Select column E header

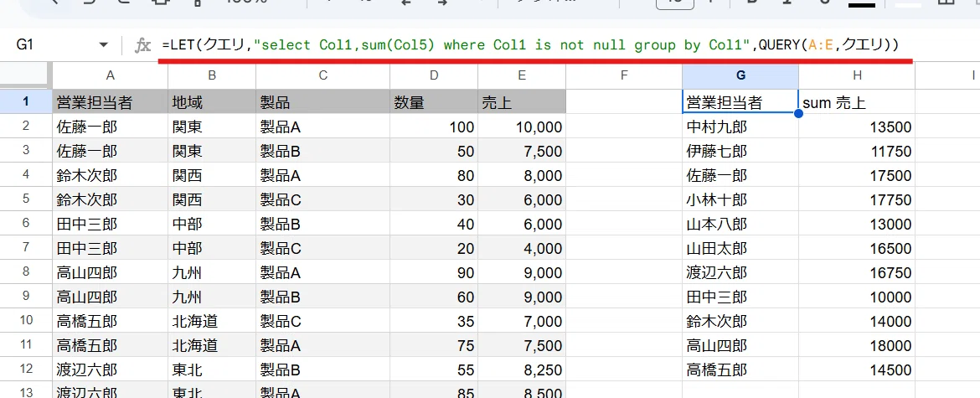(x=522, y=75)
